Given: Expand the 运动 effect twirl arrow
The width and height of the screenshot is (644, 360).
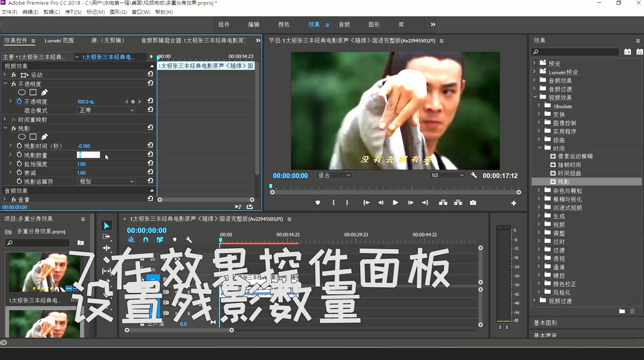Looking at the screenshot, I should pyautogui.click(x=5, y=75).
